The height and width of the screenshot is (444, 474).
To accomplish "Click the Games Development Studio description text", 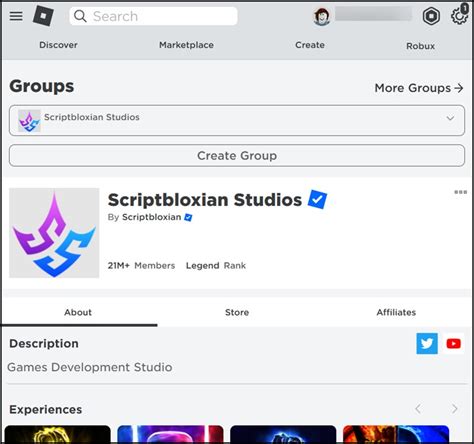I will [x=90, y=367].
